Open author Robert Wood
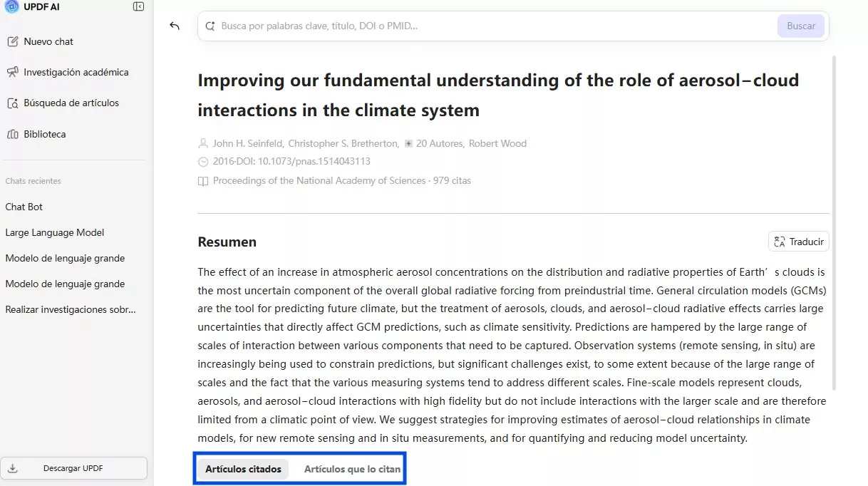 [497, 143]
